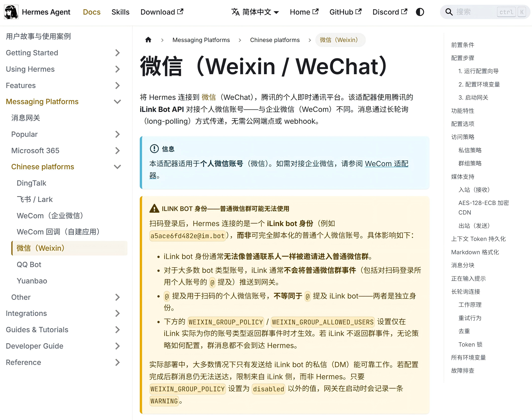Jump to 2. 配置环境变量 section
This screenshot has height=420, width=532.
click(479, 85)
